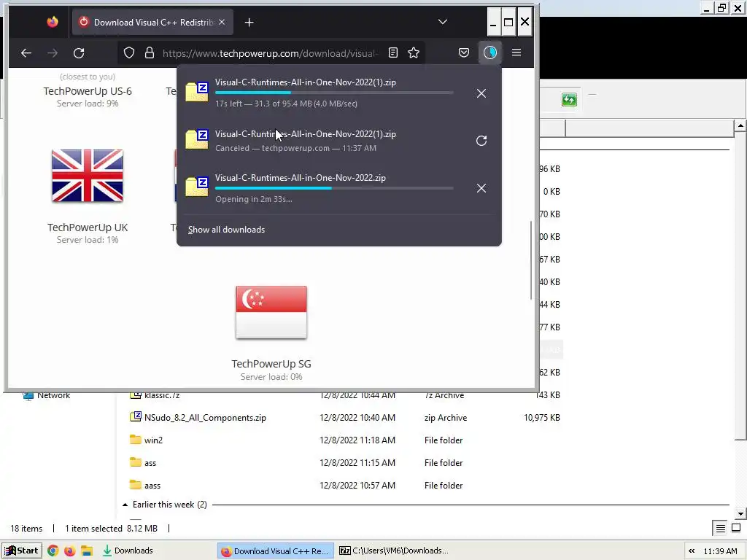This screenshot has width=747, height=560.
Task: Click the Firefox address bar URL
Action: (x=270, y=52)
